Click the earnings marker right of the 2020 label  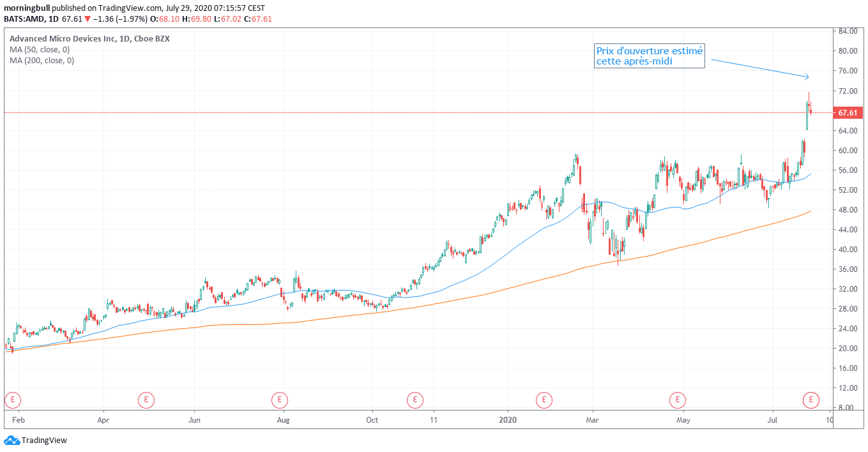pos(544,400)
